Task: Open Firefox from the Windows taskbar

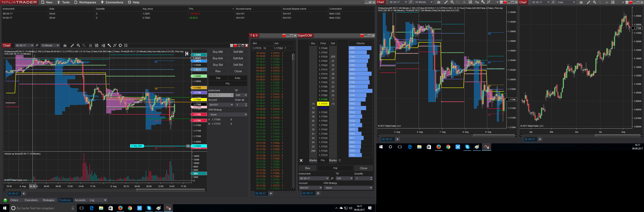Action: point(120,208)
